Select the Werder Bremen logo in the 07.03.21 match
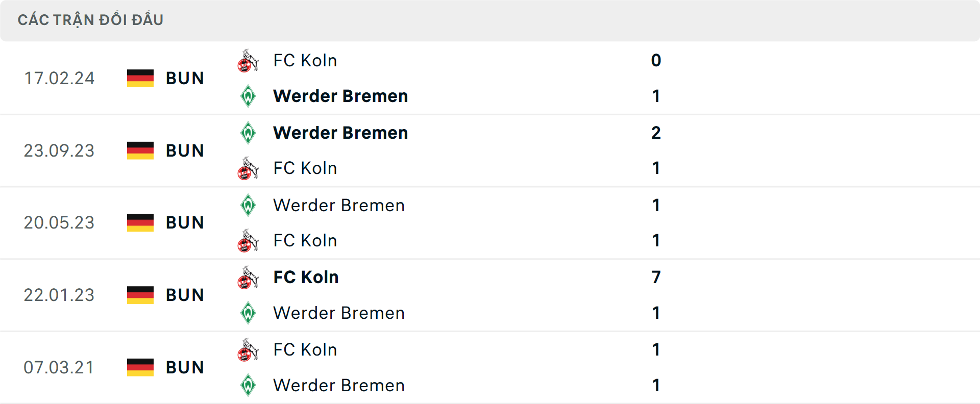Image resolution: width=980 pixels, height=404 pixels. tap(248, 386)
